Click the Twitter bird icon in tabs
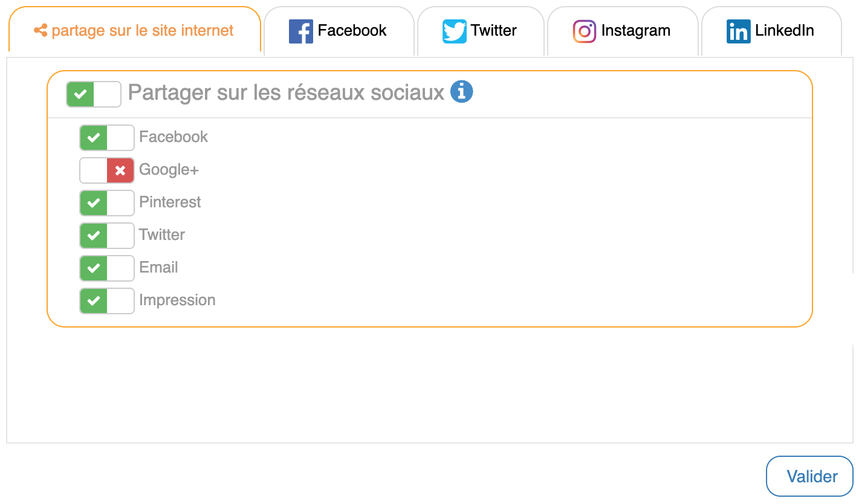This screenshot has width=856, height=504. pos(454,31)
